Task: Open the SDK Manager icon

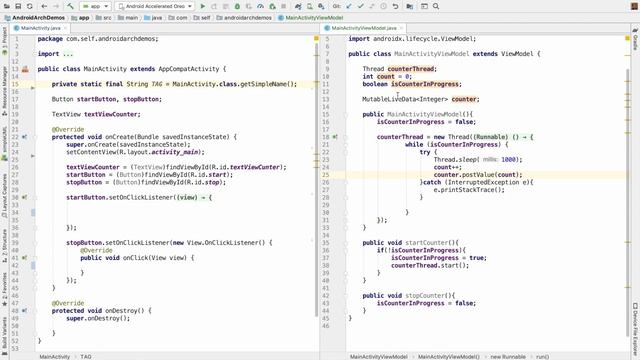Action: click(x=321, y=6)
